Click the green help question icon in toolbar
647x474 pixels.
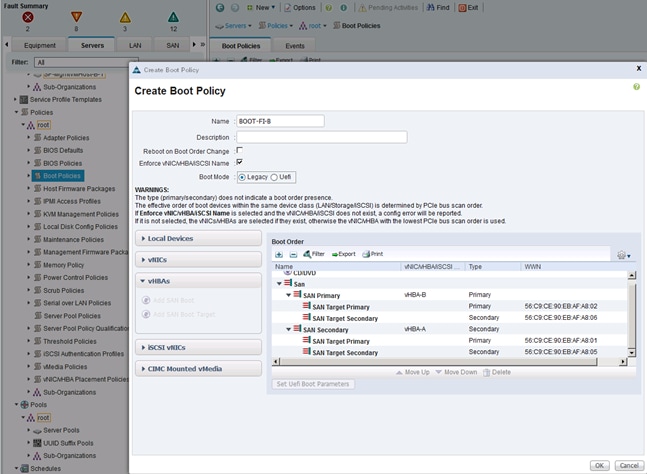point(328,7)
